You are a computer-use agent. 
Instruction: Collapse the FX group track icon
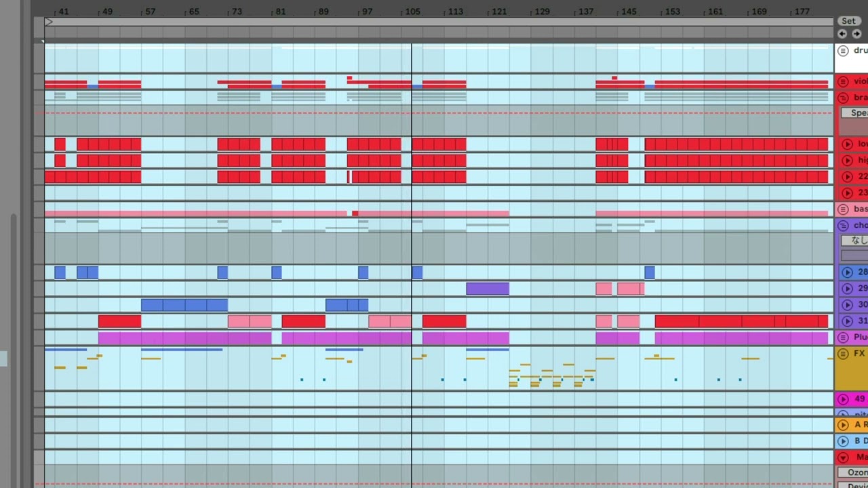click(x=843, y=354)
